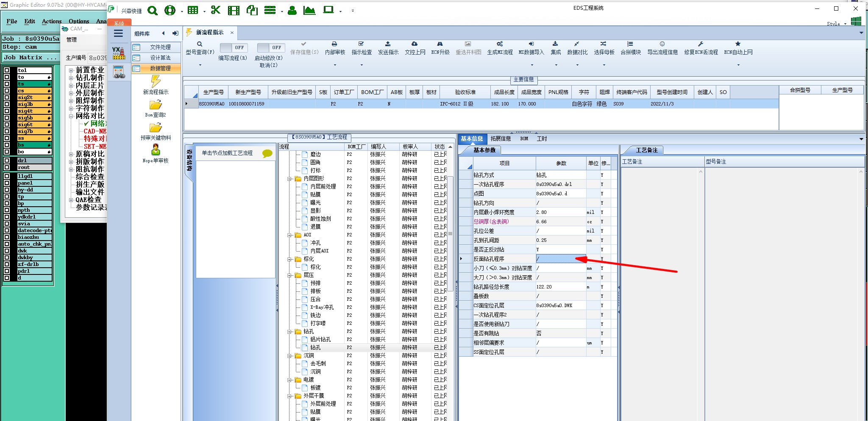Open the hamburger menu in EDS sidebar
The width and height of the screenshot is (868, 421).
119,33
